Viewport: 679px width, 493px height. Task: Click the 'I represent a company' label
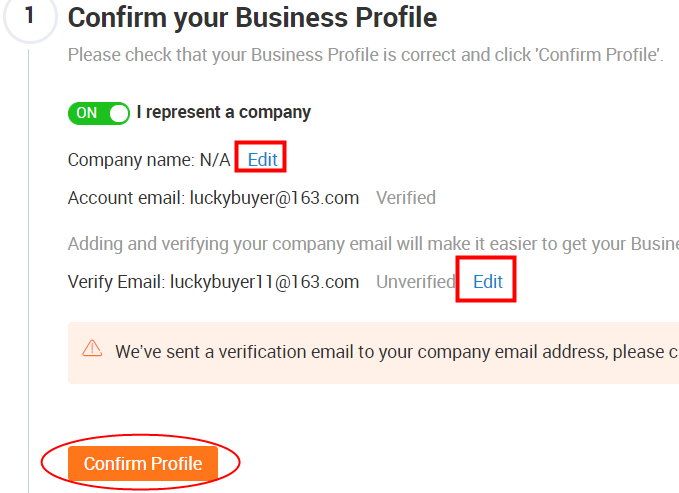(x=224, y=113)
